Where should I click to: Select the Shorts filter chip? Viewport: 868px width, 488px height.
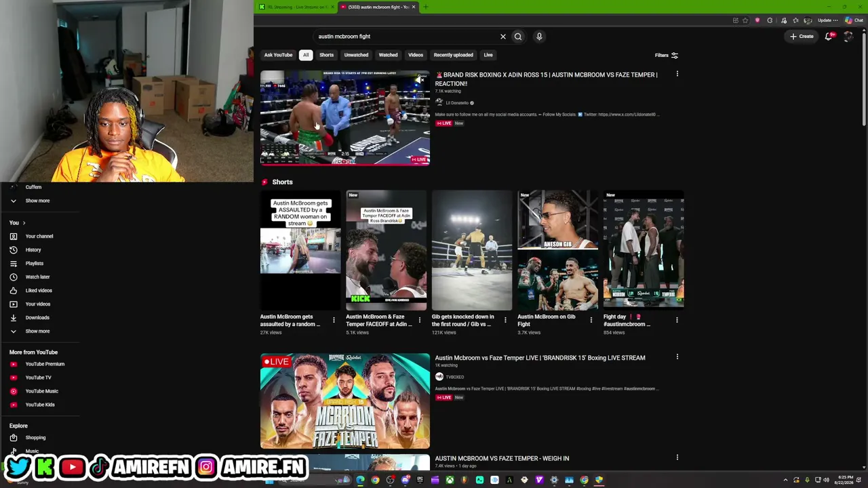click(x=326, y=55)
